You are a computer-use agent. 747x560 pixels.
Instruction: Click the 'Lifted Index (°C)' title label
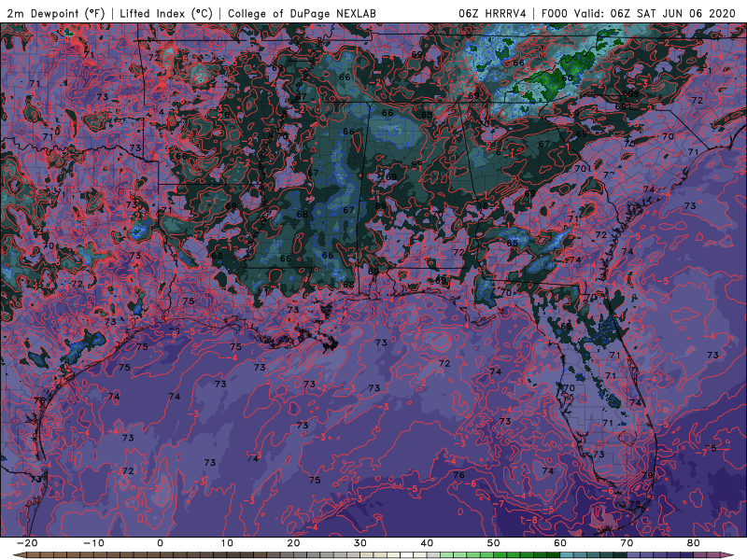point(166,13)
